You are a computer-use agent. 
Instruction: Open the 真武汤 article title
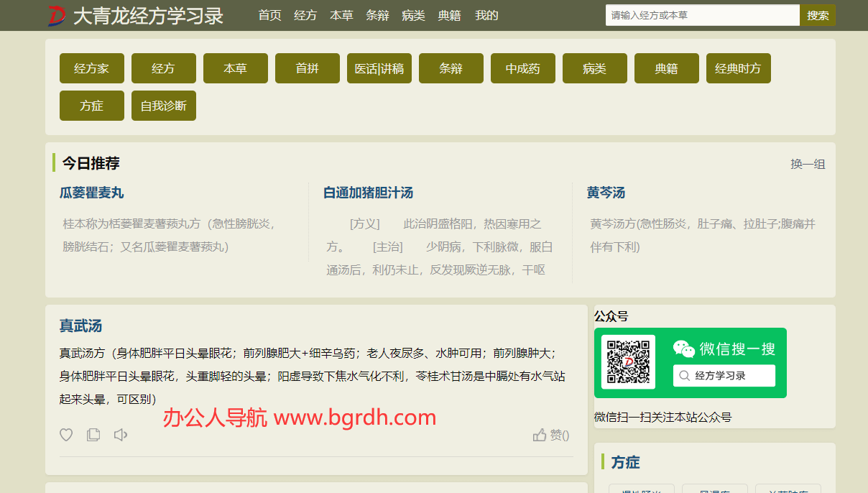(80, 326)
